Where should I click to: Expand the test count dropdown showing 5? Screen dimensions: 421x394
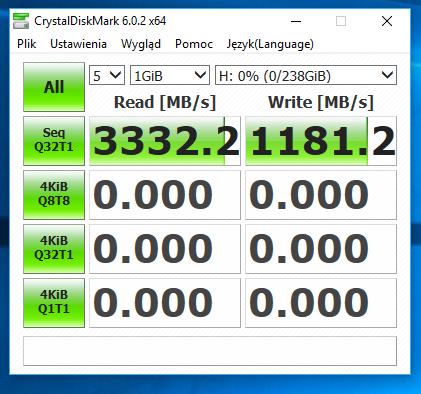coord(107,75)
